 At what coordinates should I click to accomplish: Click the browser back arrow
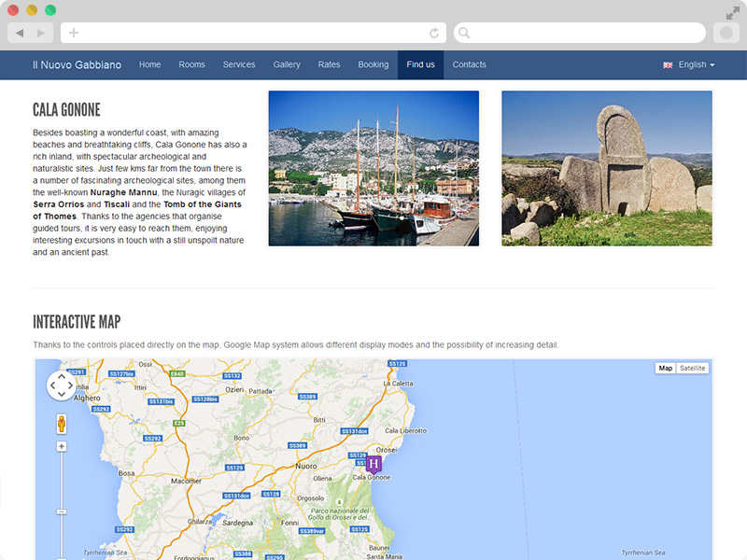point(20,33)
